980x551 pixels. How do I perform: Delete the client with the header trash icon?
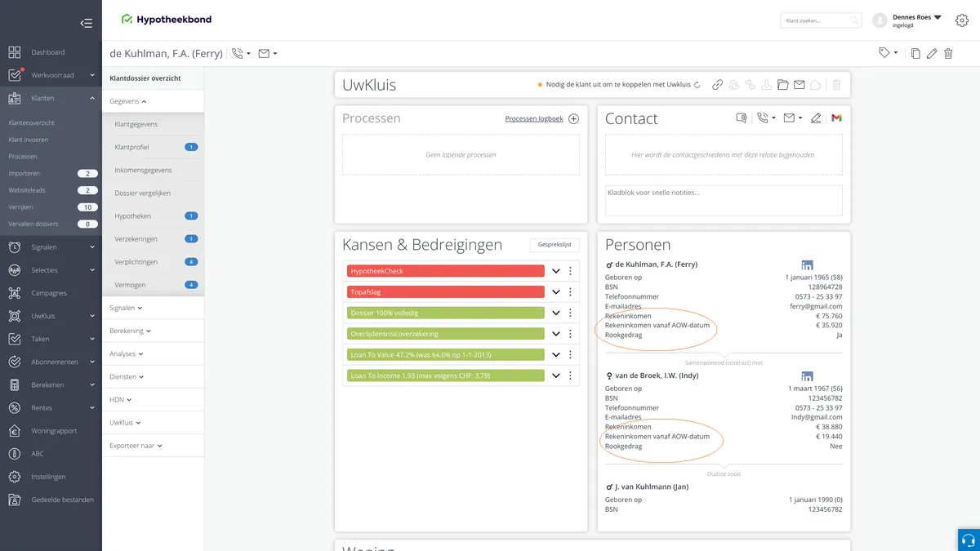(x=948, y=53)
